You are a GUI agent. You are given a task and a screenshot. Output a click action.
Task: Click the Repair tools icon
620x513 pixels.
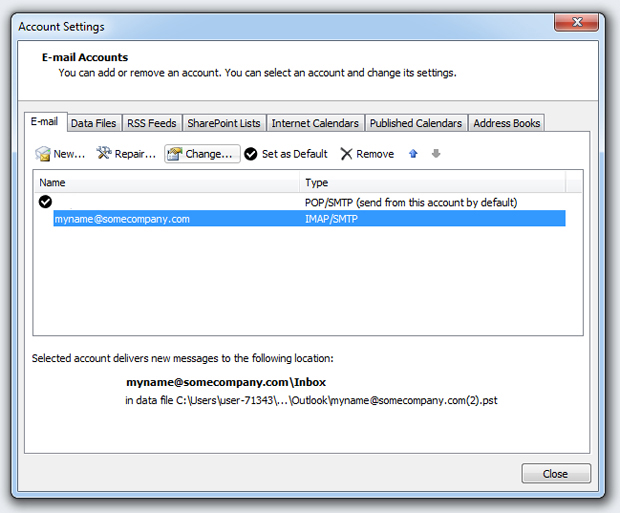click(x=104, y=154)
